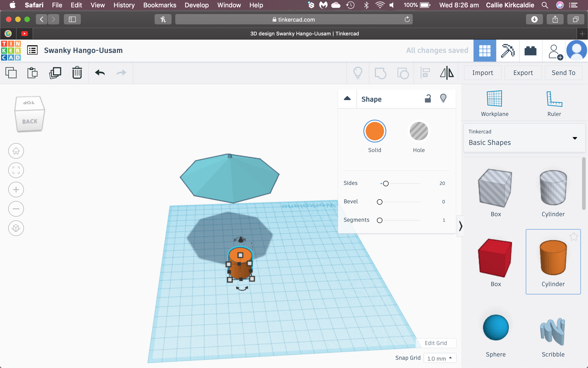588x368 pixels.
Task: Open the Snap Grid value dropdown
Action: coord(440,358)
